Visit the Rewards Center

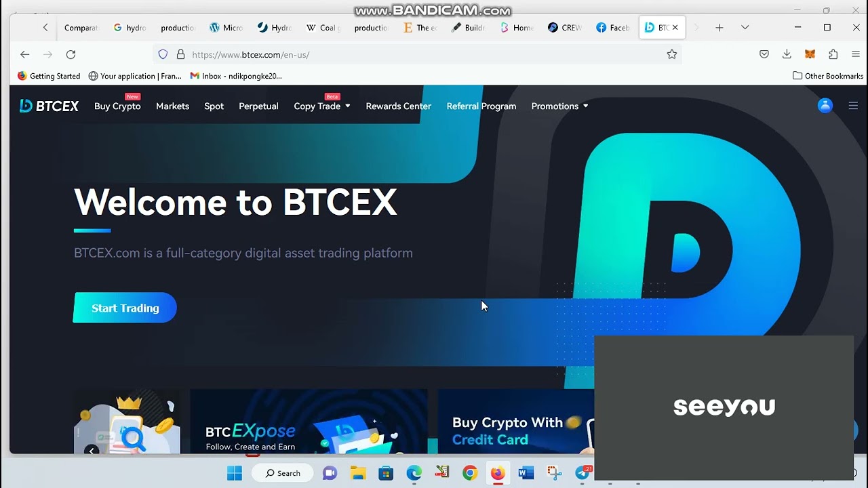coord(398,106)
